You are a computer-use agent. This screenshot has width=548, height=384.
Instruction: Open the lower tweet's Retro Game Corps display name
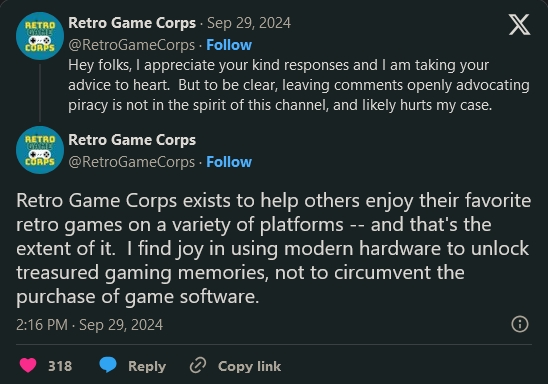(x=132, y=140)
